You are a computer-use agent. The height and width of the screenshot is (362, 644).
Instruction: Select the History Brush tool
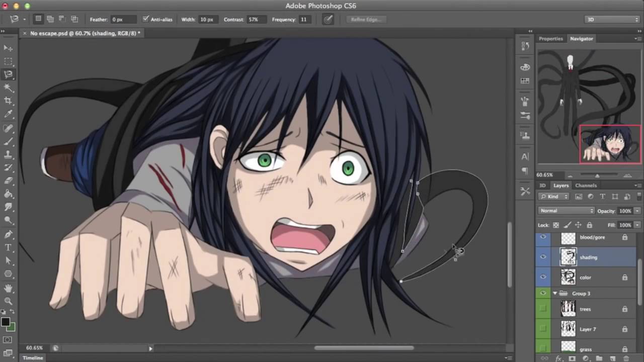point(9,168)
